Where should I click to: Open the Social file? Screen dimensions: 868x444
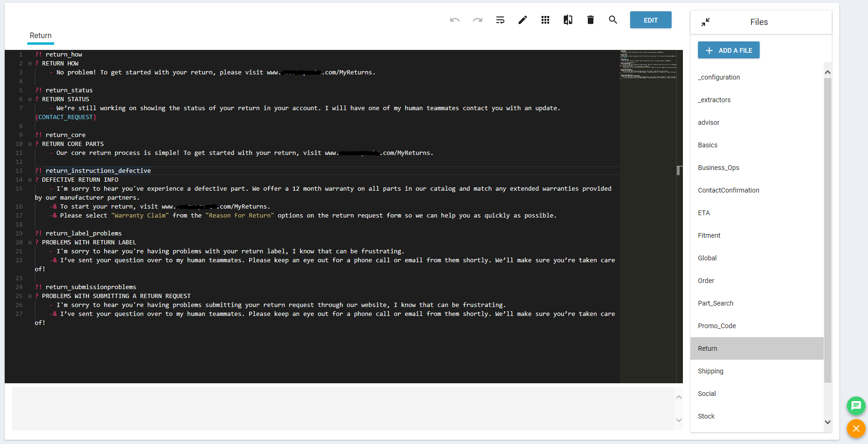[757, 394]
